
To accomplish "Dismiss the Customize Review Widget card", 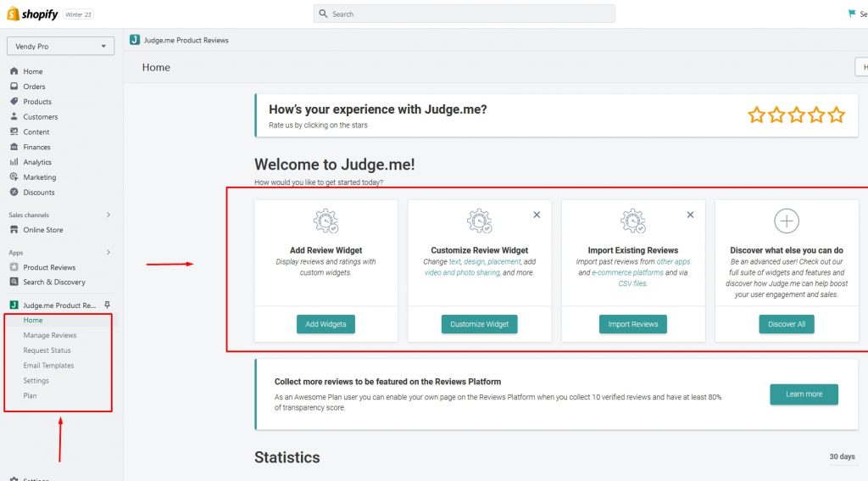I will point(537,215).
